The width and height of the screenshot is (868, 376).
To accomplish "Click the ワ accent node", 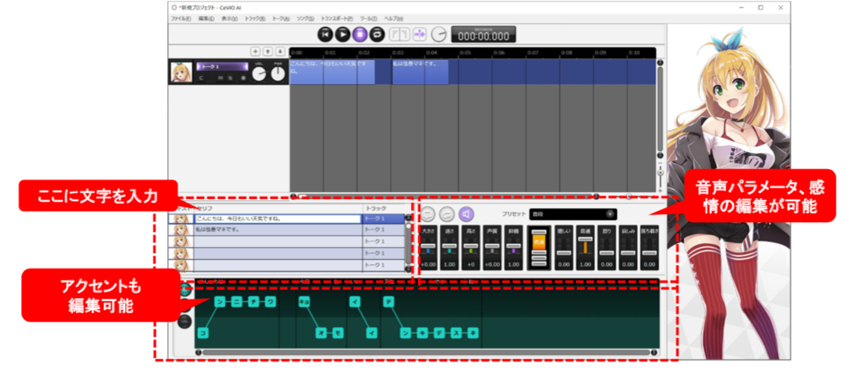I will (271, 302).
